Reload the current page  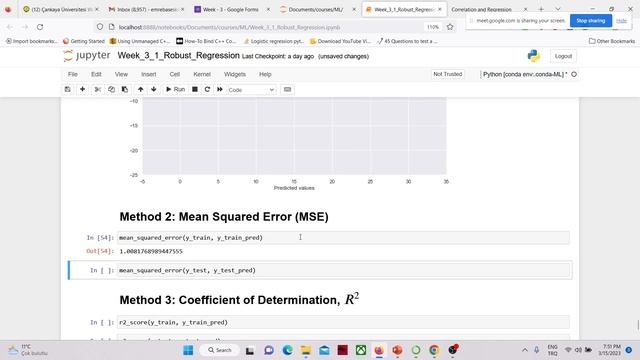40,27
